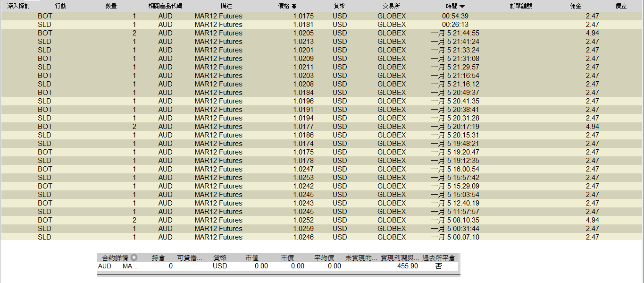
Task: Click SLD in the 一月 5 00:31:44 row
Action: click(44, 229)
